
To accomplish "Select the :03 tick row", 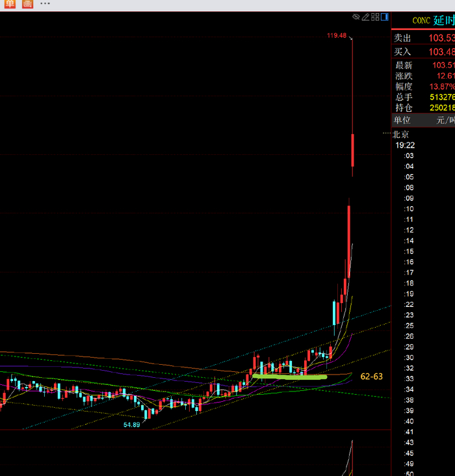I will tap(409, 155).
